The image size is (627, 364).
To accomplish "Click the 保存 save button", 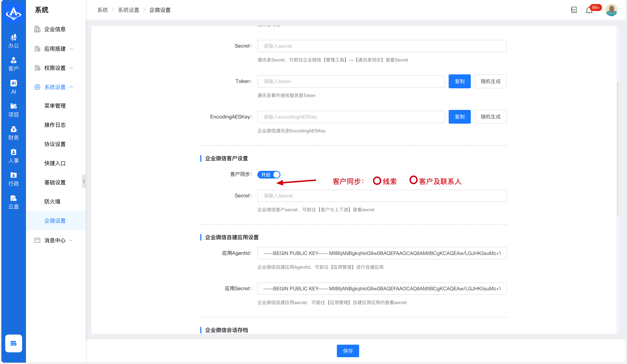I will [x=348, y=351].
